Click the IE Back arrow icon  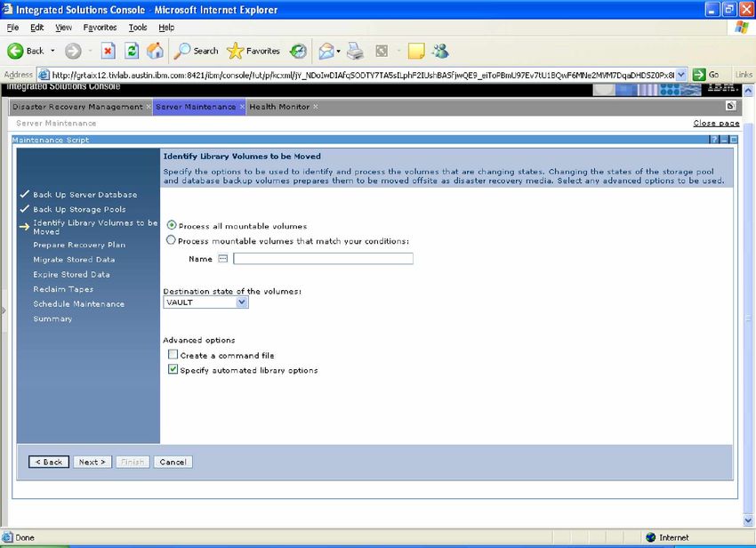(15, 51)
